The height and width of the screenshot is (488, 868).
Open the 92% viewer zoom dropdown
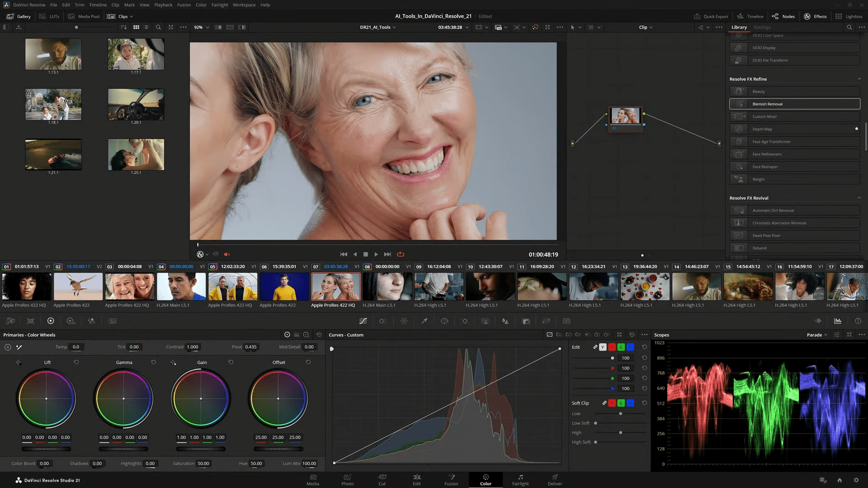click(202, 28)
